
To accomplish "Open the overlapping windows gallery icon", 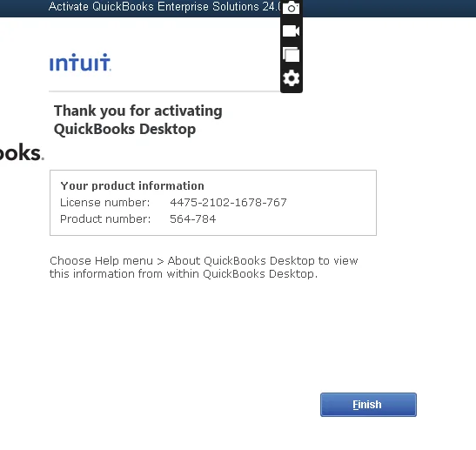I will click(x=292, y=55).
